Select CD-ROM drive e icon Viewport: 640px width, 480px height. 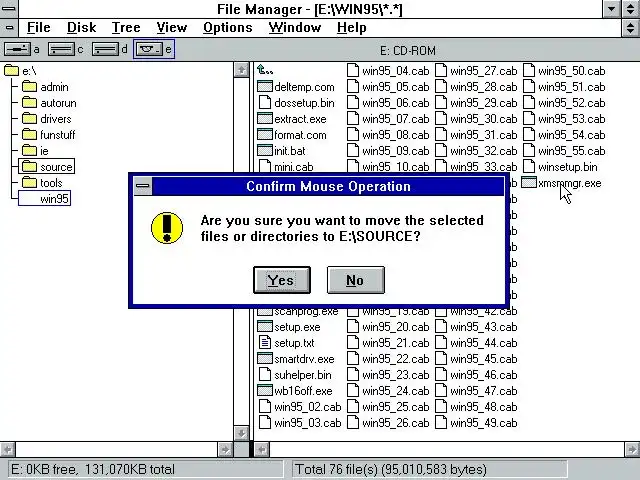pyautogui.click(x=149, y=49)
